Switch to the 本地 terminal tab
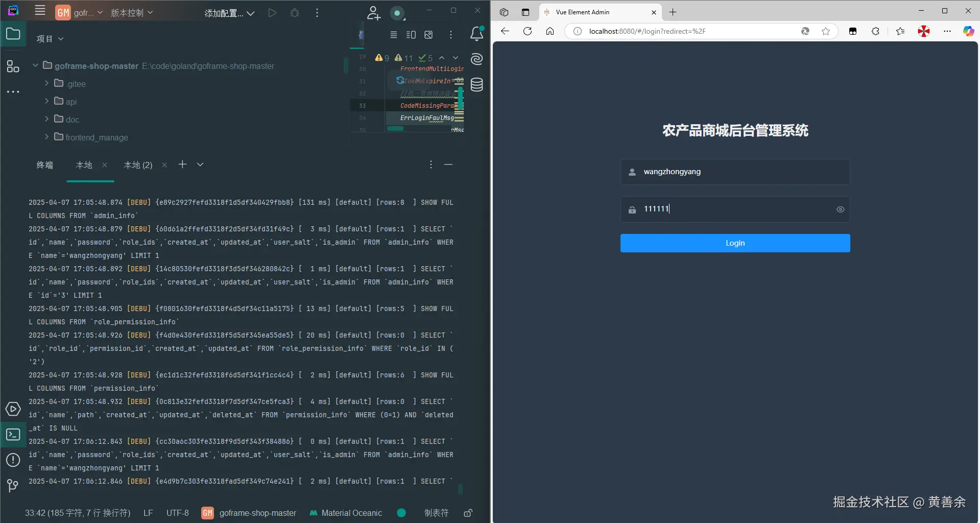This screenshot has height=523, width=980. [x=84, y=165]
